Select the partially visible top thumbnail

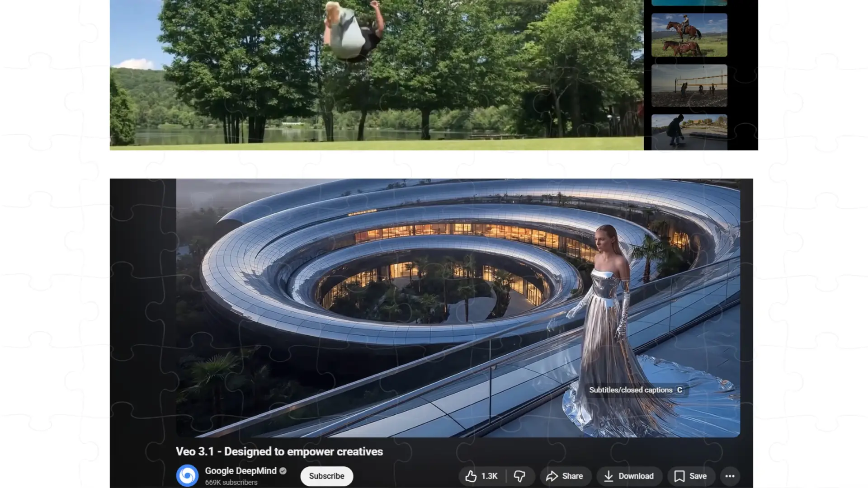689,3
